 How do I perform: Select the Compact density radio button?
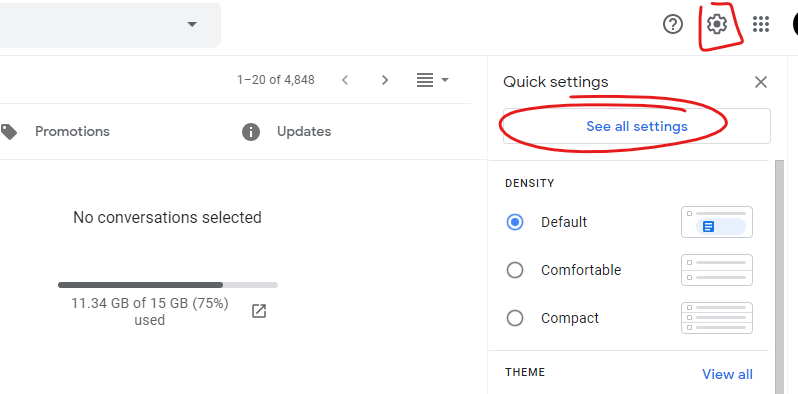(515, 318)
